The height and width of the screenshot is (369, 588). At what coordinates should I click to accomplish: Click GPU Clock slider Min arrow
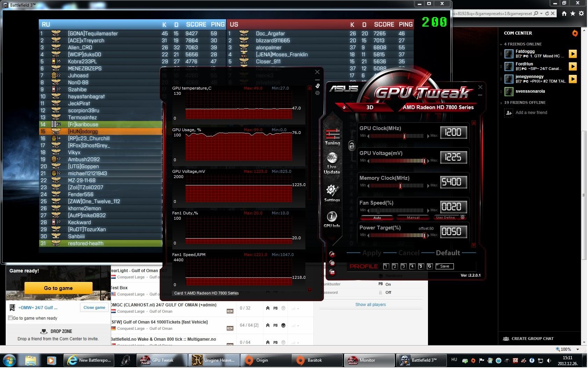pos(368,136)
